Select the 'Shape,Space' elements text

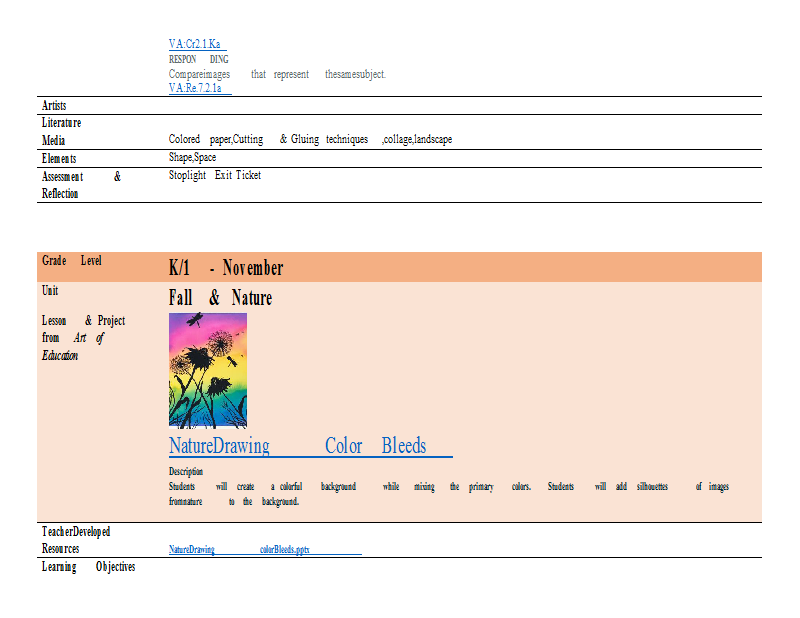(x=192, y=157)
